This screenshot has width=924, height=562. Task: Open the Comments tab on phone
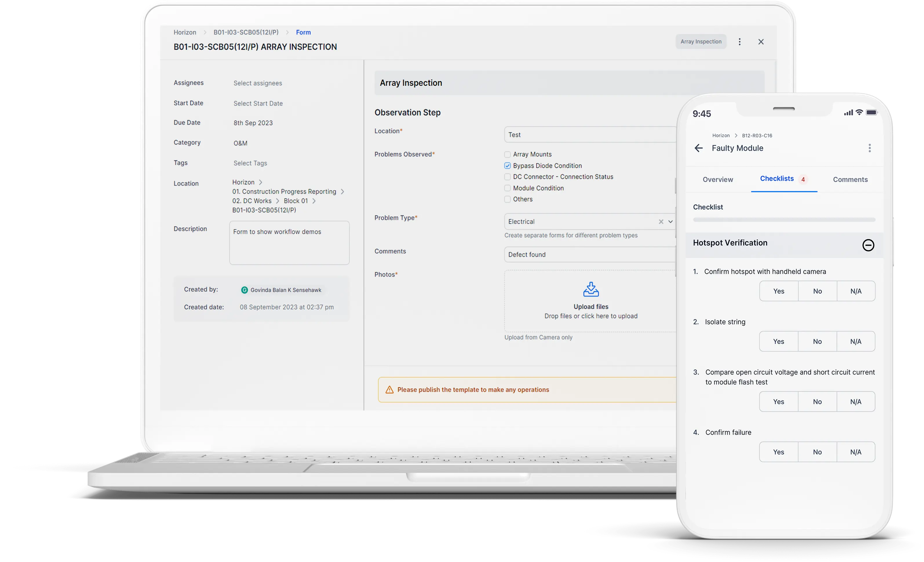pos(850,179)
